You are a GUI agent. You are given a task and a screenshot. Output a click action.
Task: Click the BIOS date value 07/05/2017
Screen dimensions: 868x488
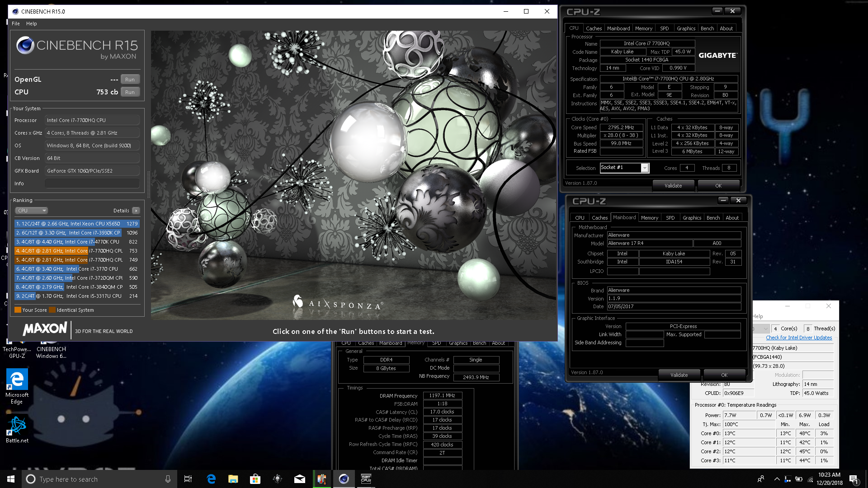674,306
